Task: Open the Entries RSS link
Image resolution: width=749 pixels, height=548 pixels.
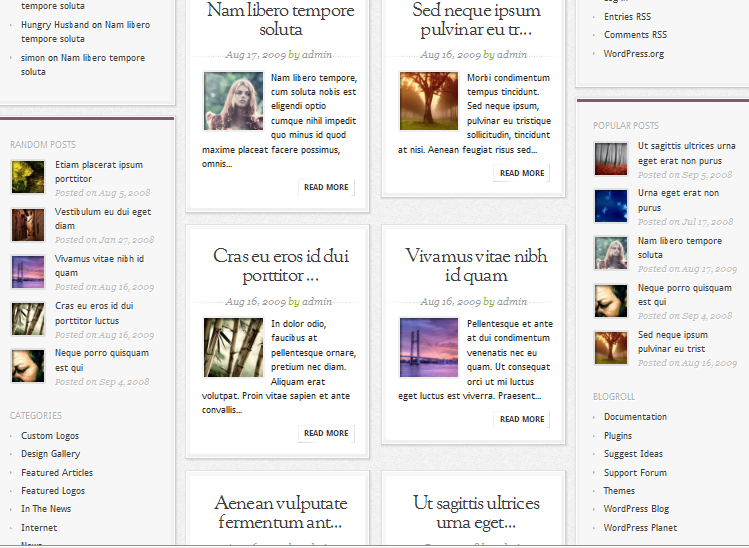Action: 627,17
